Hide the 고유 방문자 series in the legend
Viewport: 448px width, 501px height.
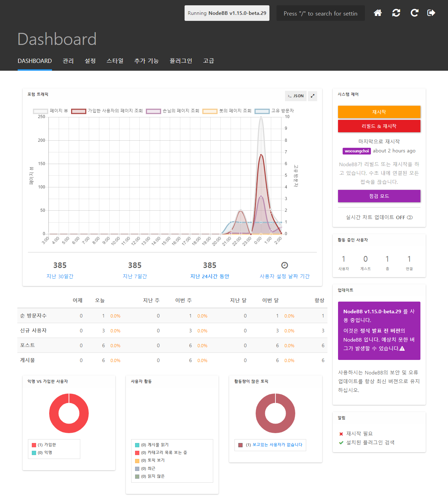click(262, 111)
